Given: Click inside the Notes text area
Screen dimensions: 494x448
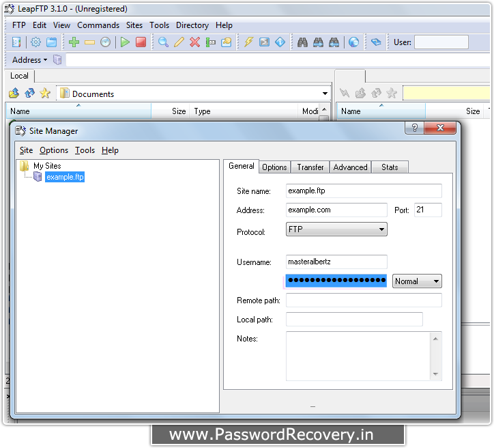Looking at the screenshot, I should coord(358,356).
